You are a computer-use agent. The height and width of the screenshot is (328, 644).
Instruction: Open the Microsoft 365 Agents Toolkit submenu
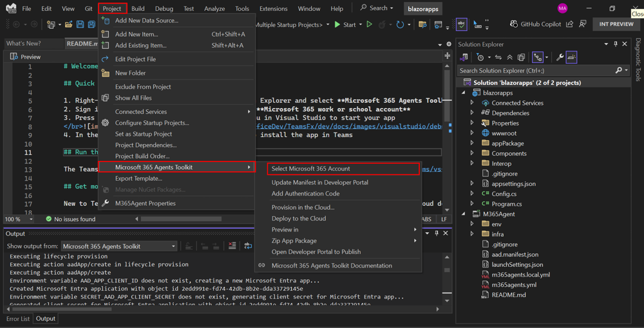pyautogui.click(x=176, y=167)
